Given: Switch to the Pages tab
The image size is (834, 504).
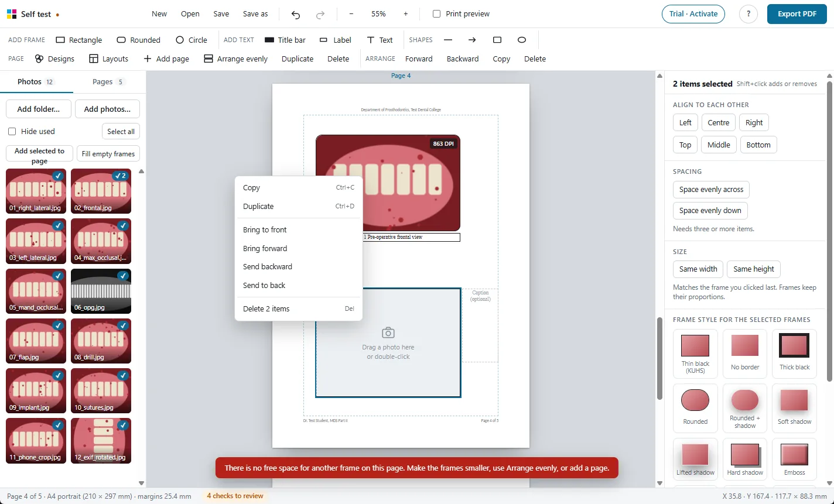Looking at the screenshot, I should [x=109, y=82].
